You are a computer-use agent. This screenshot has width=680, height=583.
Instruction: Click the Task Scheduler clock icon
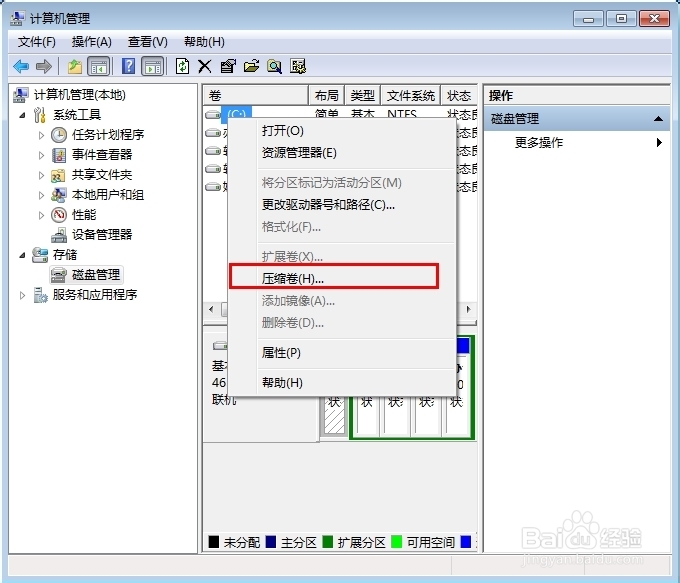(59, 135)
